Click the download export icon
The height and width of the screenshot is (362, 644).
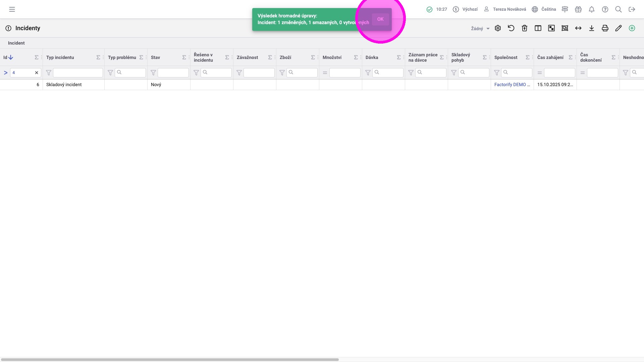pos(592,28)
